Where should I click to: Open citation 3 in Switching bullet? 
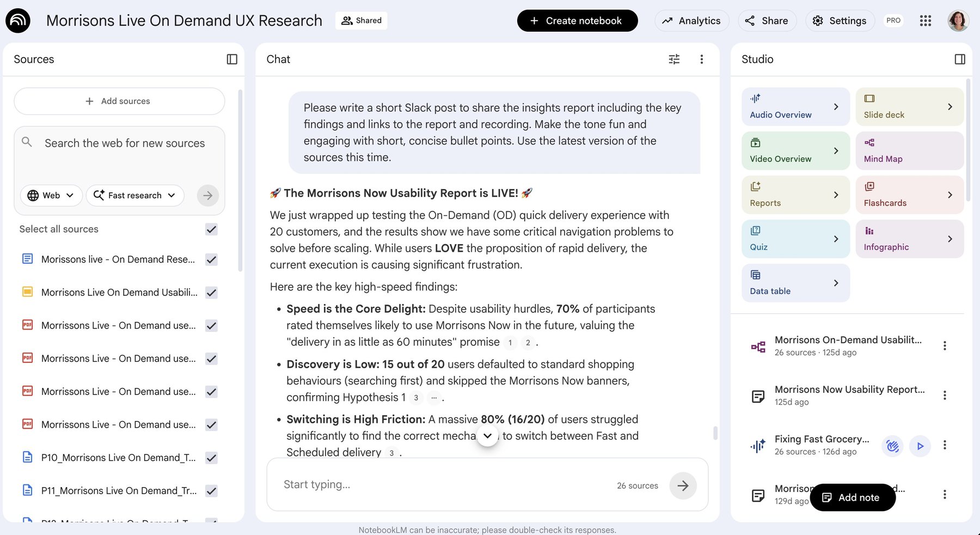391,453
